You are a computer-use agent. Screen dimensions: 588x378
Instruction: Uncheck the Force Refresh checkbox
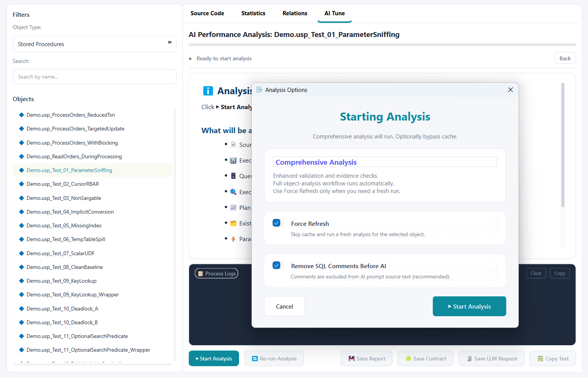click(x=277, y=223)
